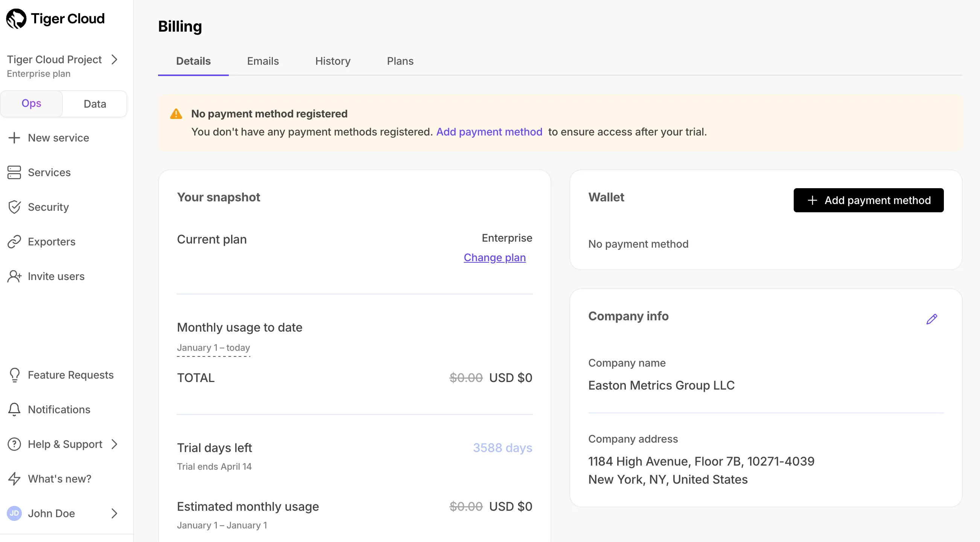Screen dimensions: 980x542
Task: Expand the Help & Support chevron
Action: point(114,444)
